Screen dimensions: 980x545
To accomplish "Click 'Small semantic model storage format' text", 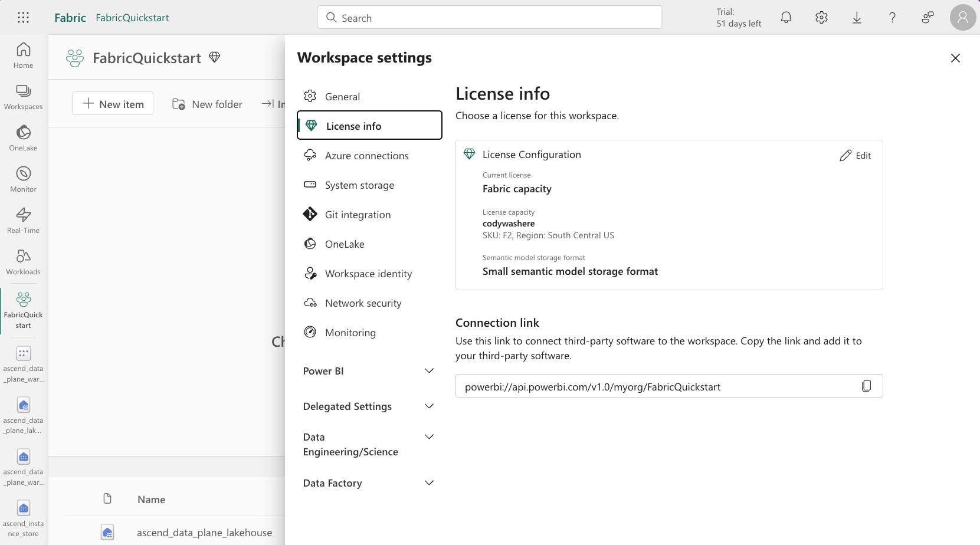I will [x=570, y=271].
